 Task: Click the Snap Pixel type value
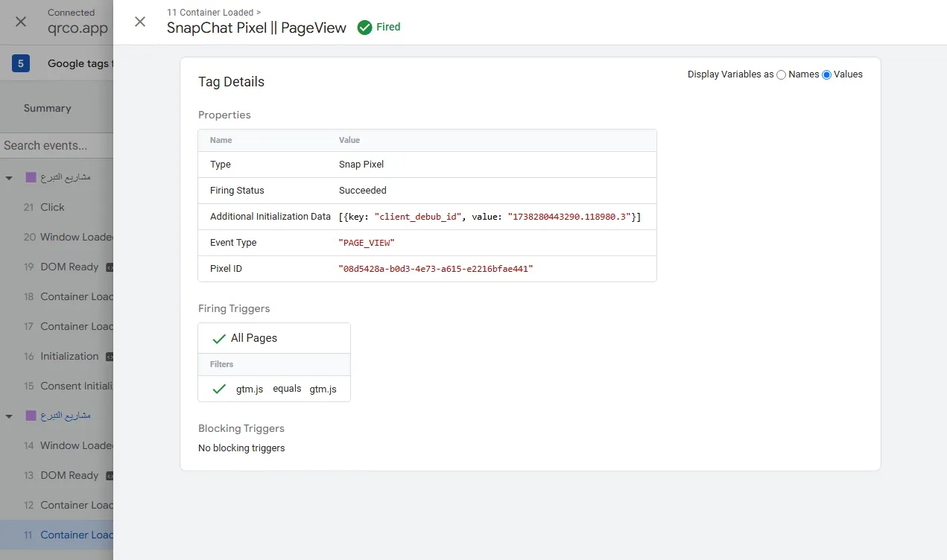(x=361, y=165)
